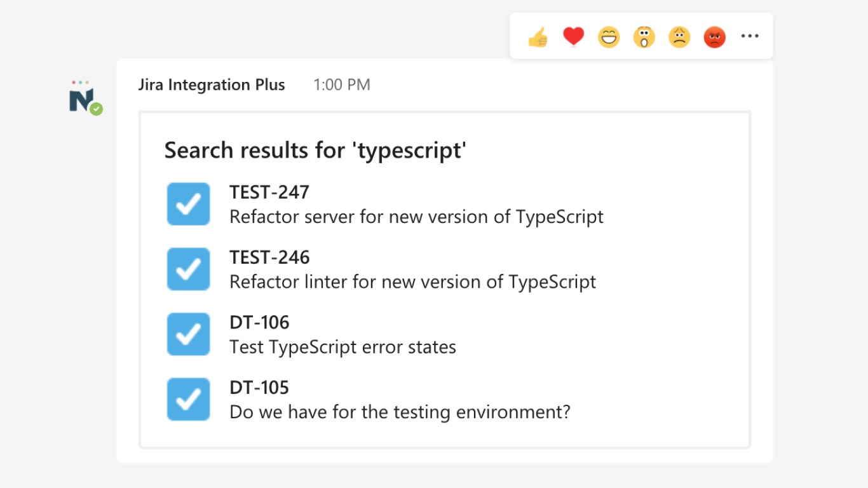React with the angry face emoji

pyautogui.click(x=714, y=37)
